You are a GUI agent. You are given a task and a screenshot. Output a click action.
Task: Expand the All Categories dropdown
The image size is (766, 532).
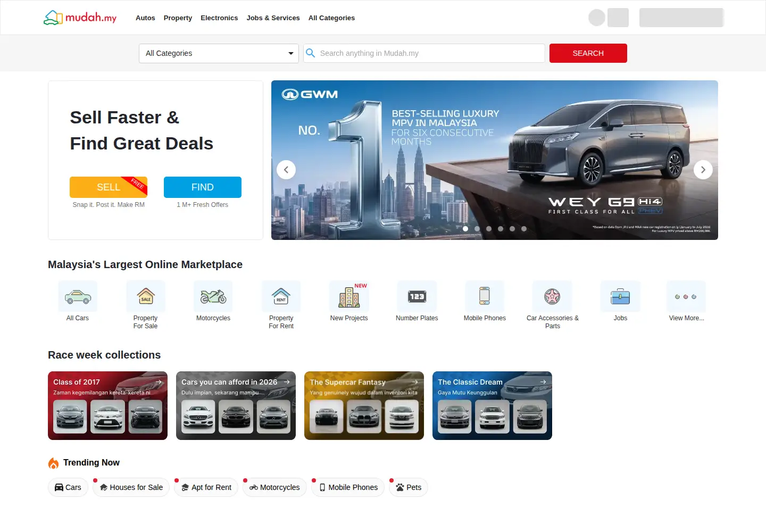[x=219, y=53]
